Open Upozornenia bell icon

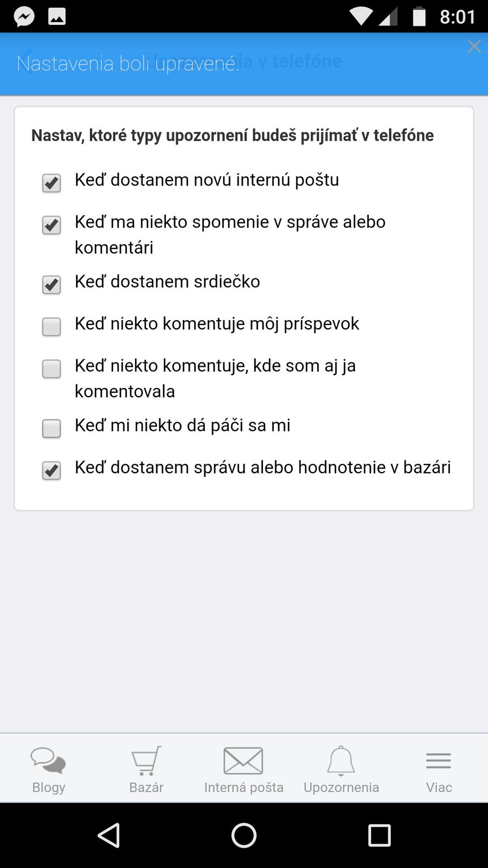coord(341,761)
